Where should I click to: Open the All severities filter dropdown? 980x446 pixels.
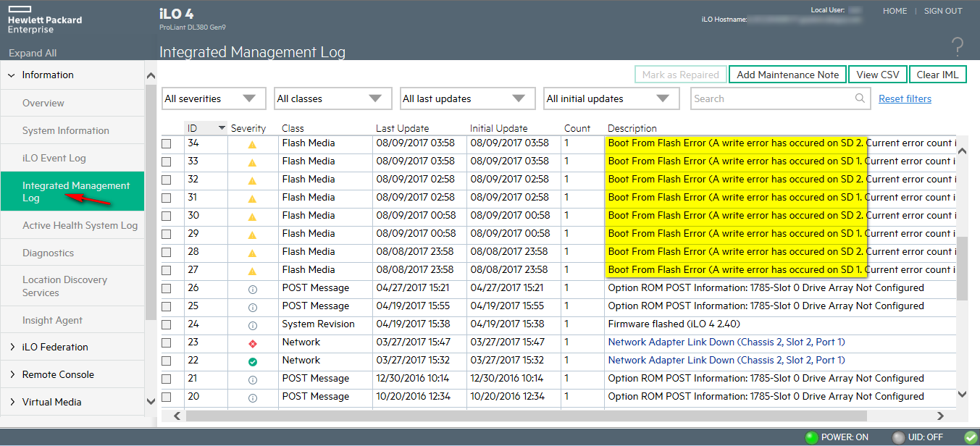tap(209, 98)
